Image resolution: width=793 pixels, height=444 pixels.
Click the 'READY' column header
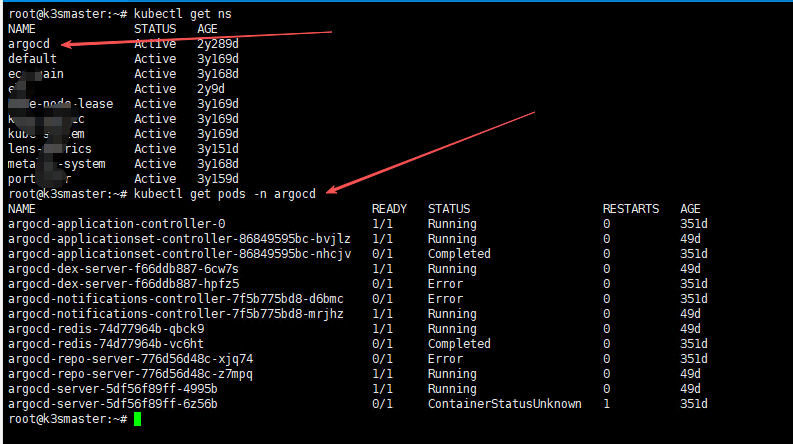tap(389, 209)
